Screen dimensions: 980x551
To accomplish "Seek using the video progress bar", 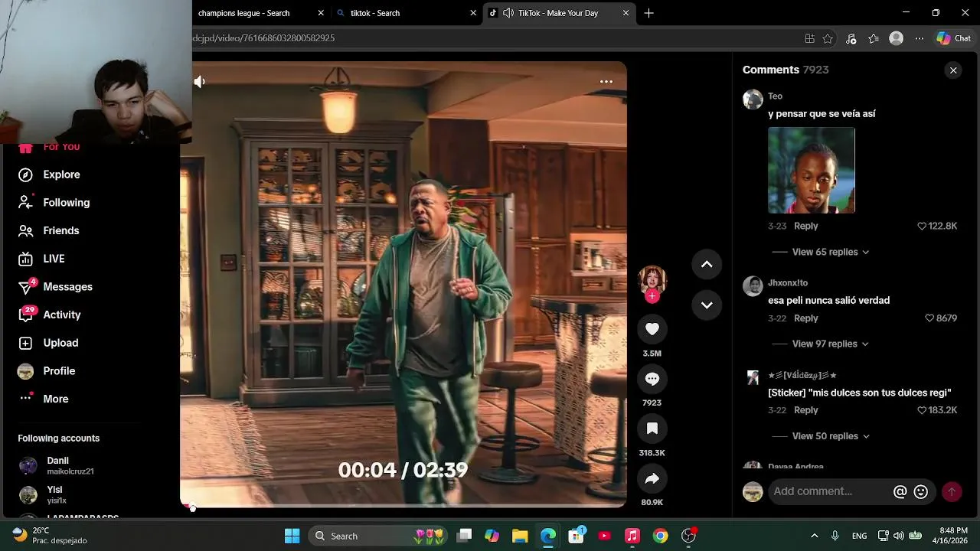I will pyautogui.click(x=403, y=506).
